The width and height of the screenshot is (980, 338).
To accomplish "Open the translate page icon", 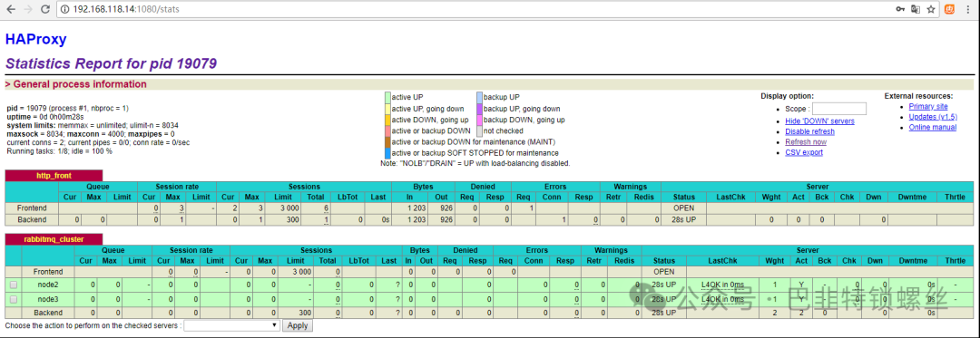I will point(916,9).
